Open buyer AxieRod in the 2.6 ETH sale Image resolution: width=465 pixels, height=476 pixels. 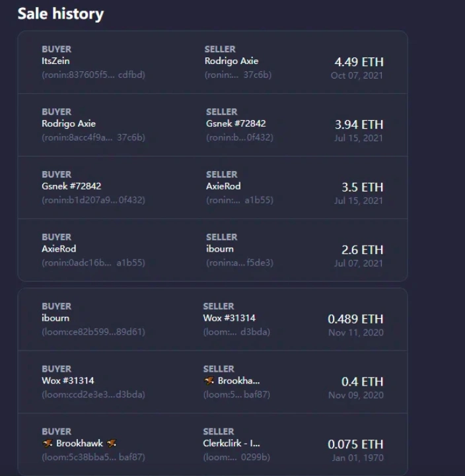coord(59,249)
